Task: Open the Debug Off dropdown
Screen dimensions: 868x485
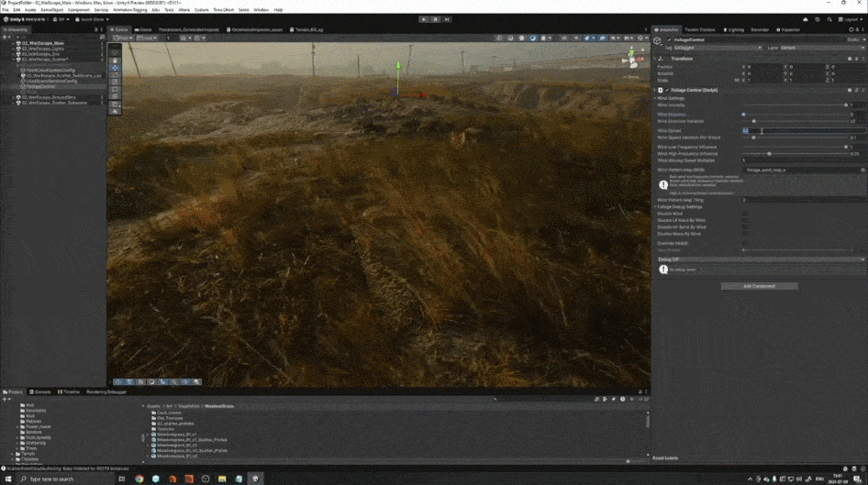Action: tap(760, 259)
